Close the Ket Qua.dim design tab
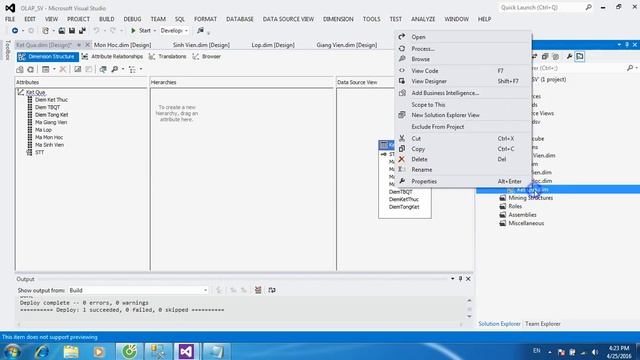The height and width of the screenshot is (360, 640). pos(87,45)
